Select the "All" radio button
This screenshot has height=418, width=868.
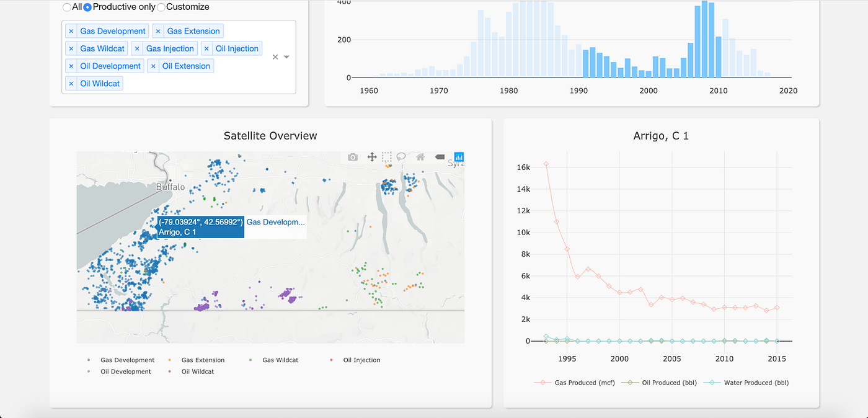point(66,7)
